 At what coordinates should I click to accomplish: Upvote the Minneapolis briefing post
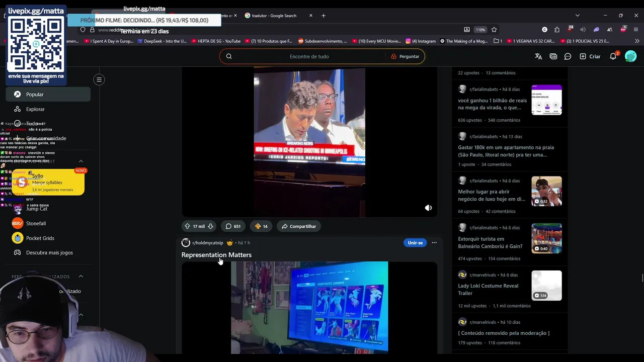click(187, 226)
